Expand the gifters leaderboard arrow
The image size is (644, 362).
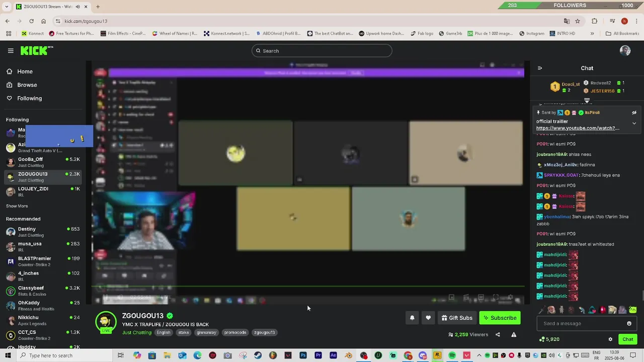(587, 101)
